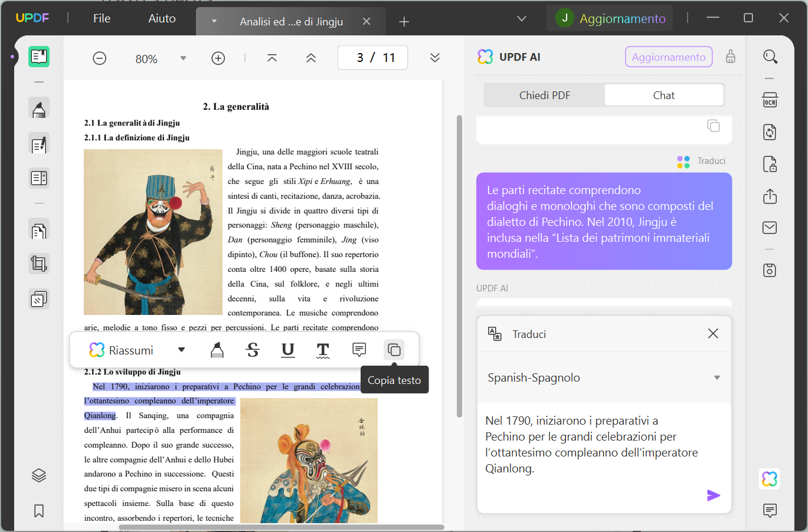Viewport: 808px width, 532px height.
Task: Open the Aiuto menu
Action: click(x=162, y=18)
